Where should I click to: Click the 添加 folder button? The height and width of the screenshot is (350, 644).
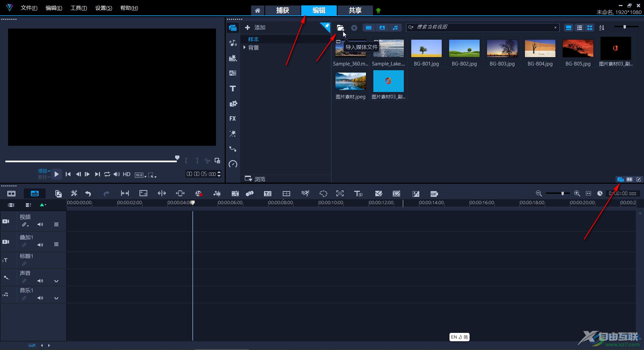coord(255,28)
